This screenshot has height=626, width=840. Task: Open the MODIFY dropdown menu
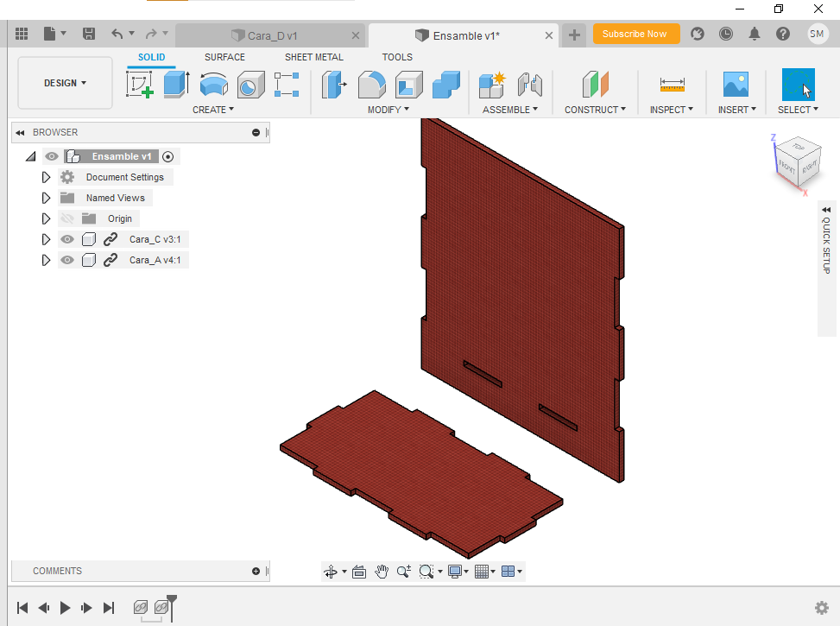(x=388, y=110)
